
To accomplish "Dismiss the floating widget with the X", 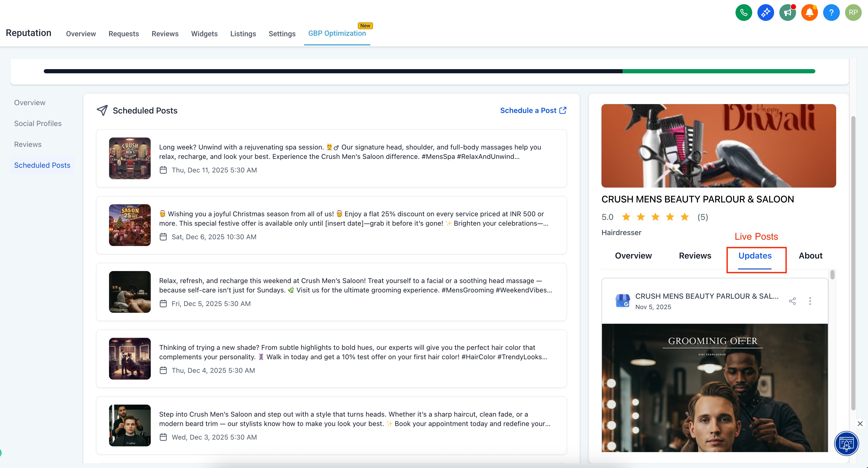I will 860,424.
